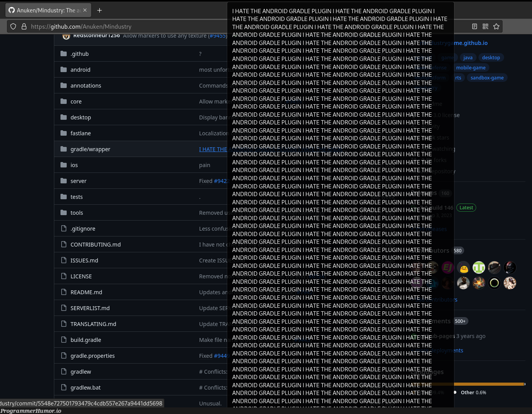Viewport: 532px width, 414px height.
Task: Toggle reader view icon in address bar
Action: pyautogui.click(x=474, y=26)
